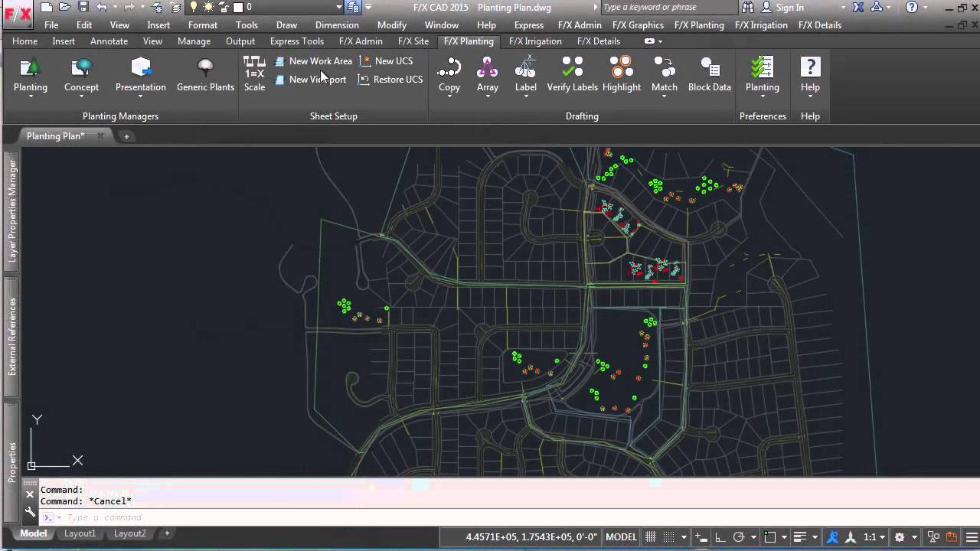
Task: Click New Work Area button
Action: pyautogui.click(x=314, y=61)
